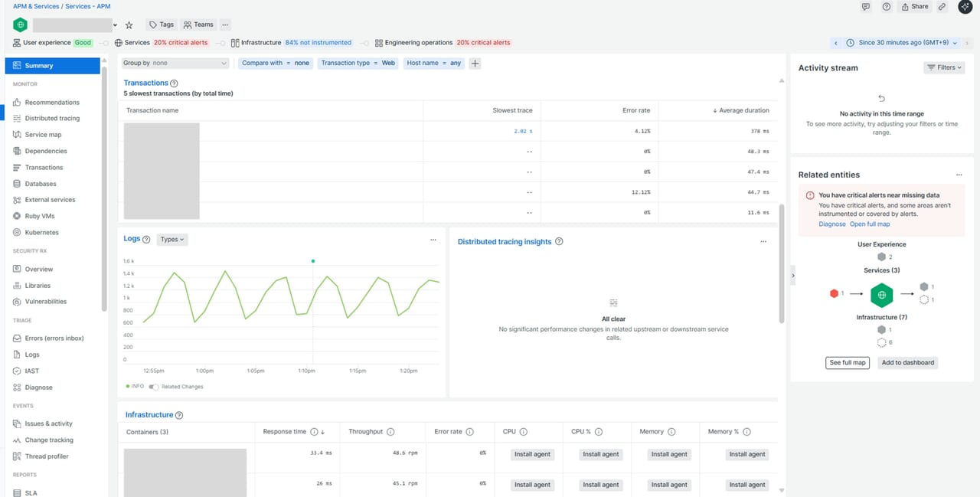Click the Diagnose link in alert banner

click(831, 224)
